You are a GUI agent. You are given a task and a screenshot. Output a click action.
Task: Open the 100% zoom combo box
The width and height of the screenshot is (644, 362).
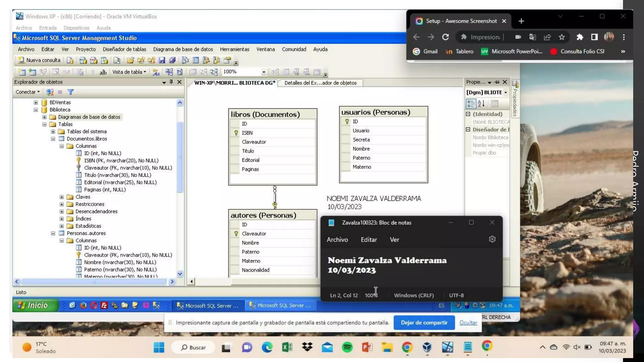coord(264,72)
